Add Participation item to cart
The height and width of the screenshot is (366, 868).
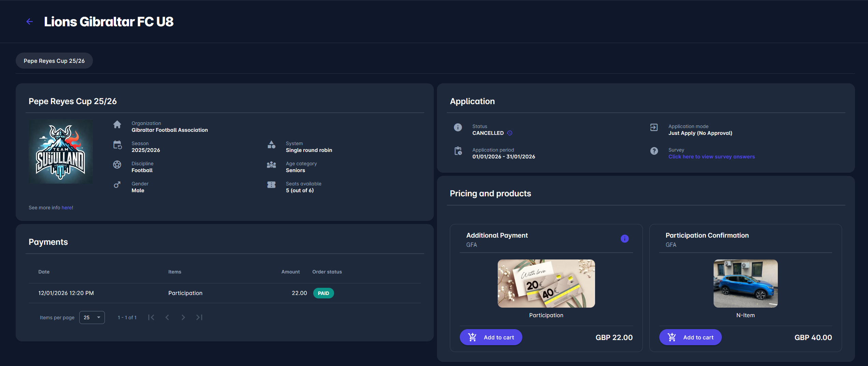pyautogui.click(x=491, y=337)
